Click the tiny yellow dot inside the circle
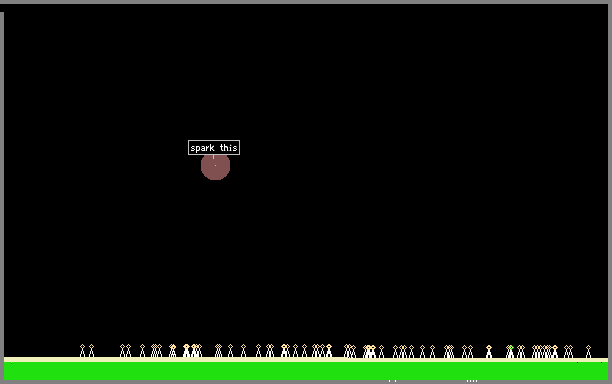 pos(215,165)
